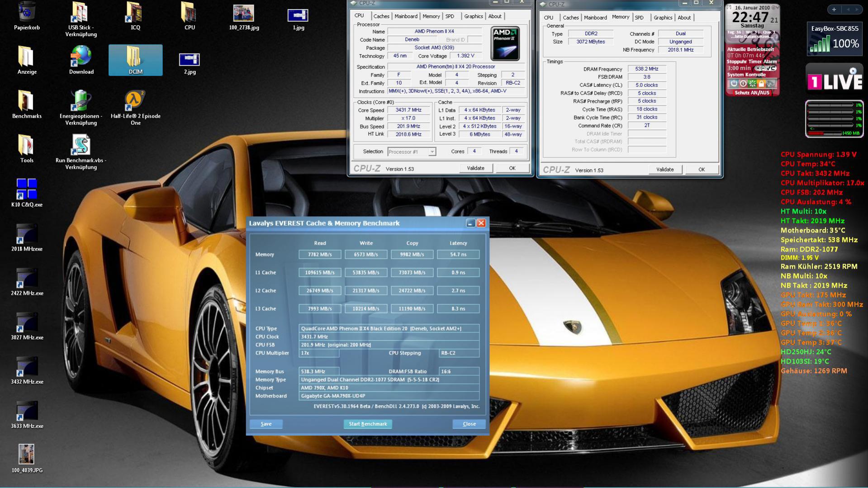
Task: Click the Memory Read value 7782 MB/s
Action: tap(320, 255)
